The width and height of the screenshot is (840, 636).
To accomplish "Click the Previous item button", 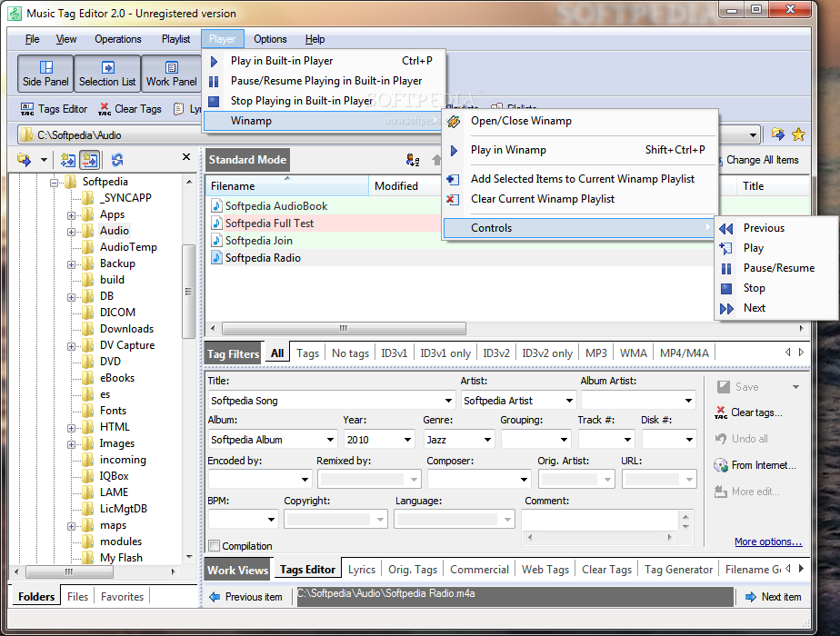I will (245, 596).
